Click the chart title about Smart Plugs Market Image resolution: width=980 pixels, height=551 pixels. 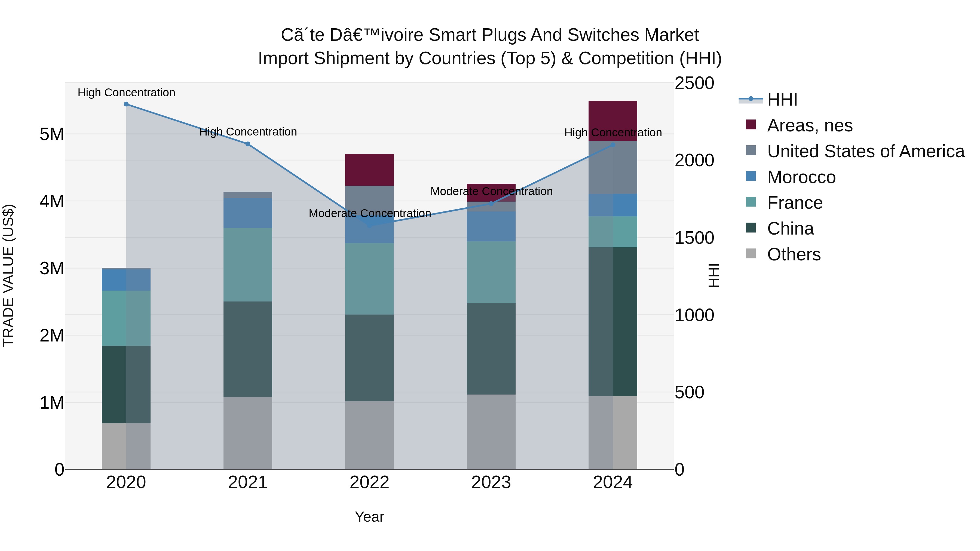[490, 35]
